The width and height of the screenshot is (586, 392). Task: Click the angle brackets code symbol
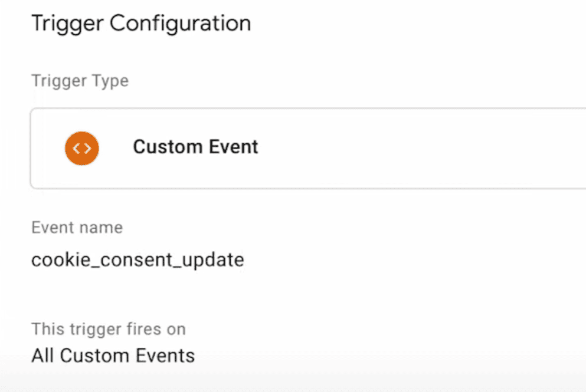point(82,147)
